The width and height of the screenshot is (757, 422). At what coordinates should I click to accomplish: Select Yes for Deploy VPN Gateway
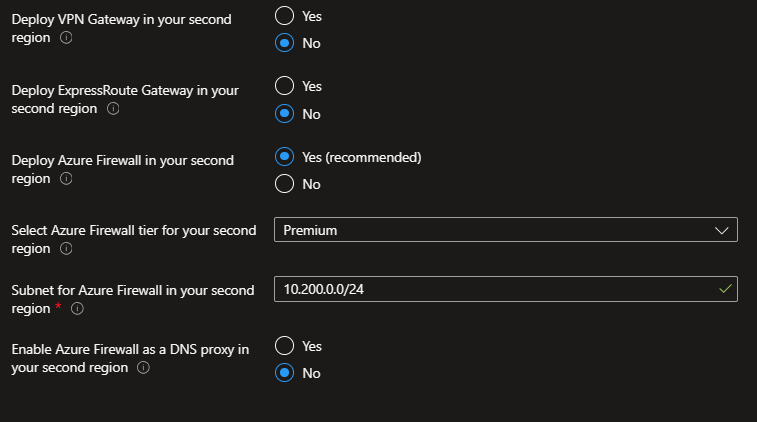[285, 17]
